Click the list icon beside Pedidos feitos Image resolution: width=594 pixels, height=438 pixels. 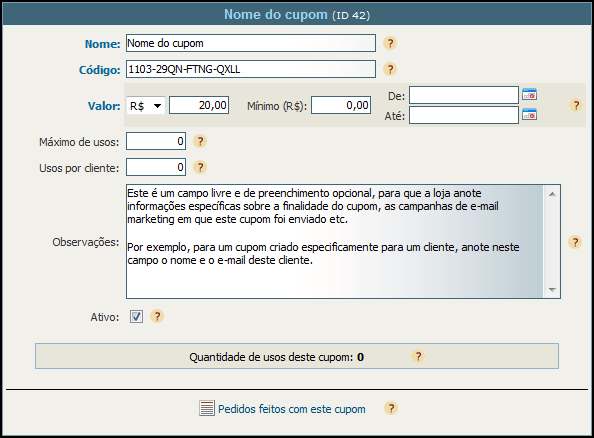coord(207,408)
